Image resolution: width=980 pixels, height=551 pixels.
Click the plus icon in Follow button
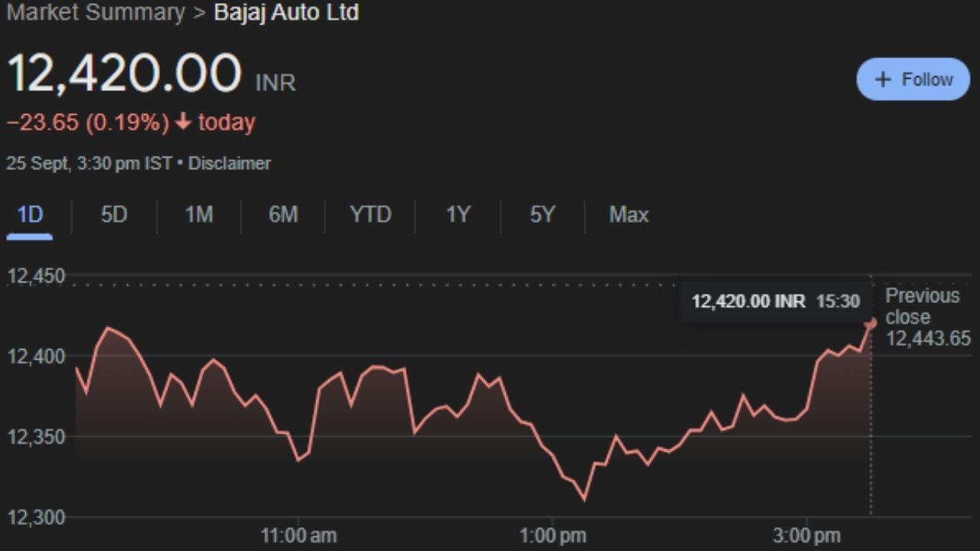[883, 80]
